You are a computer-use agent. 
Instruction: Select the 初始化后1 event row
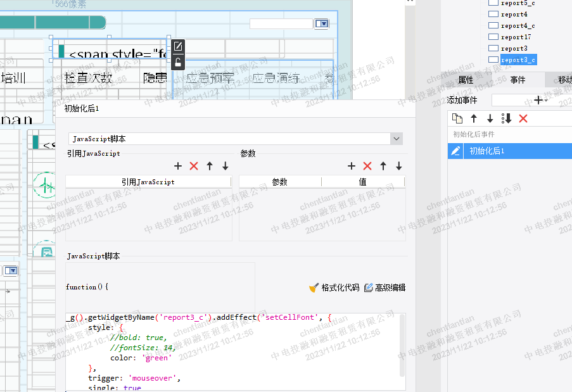[x=510, y=151]
